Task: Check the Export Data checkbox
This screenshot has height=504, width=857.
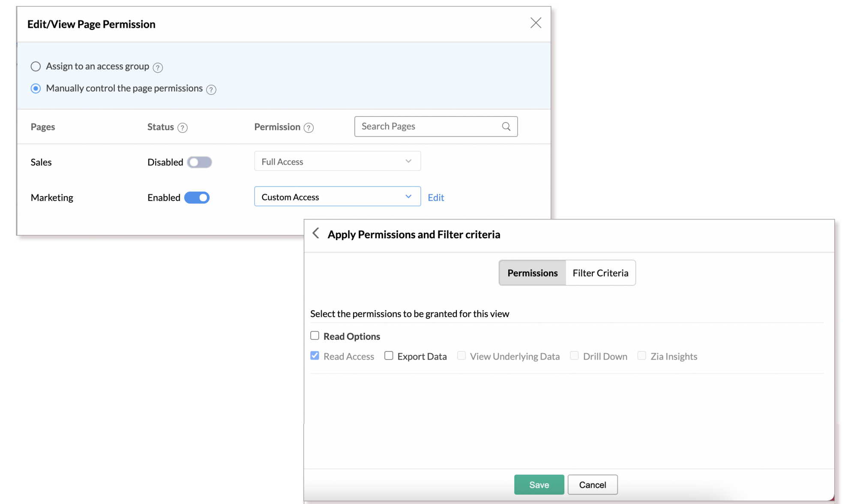Action: coord(389,356)
